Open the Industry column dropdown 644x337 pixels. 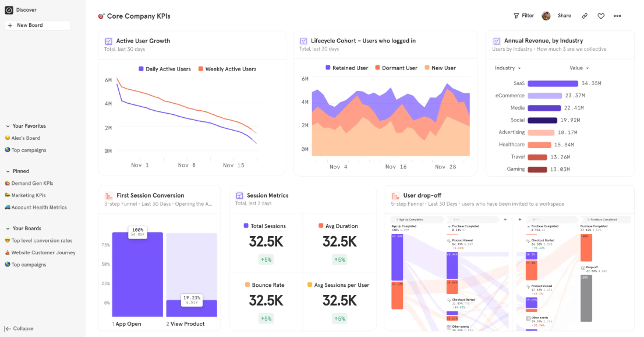tap(508, 68)
